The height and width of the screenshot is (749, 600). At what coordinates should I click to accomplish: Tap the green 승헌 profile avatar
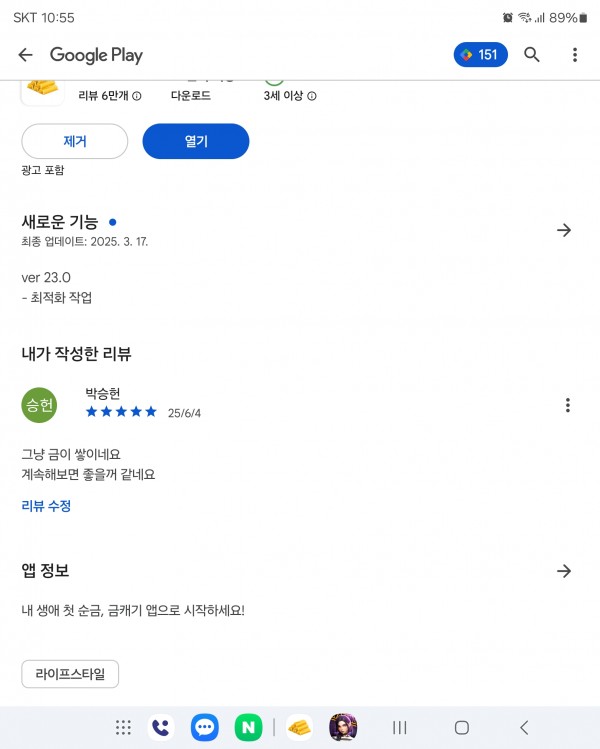[x=39, y=405]
